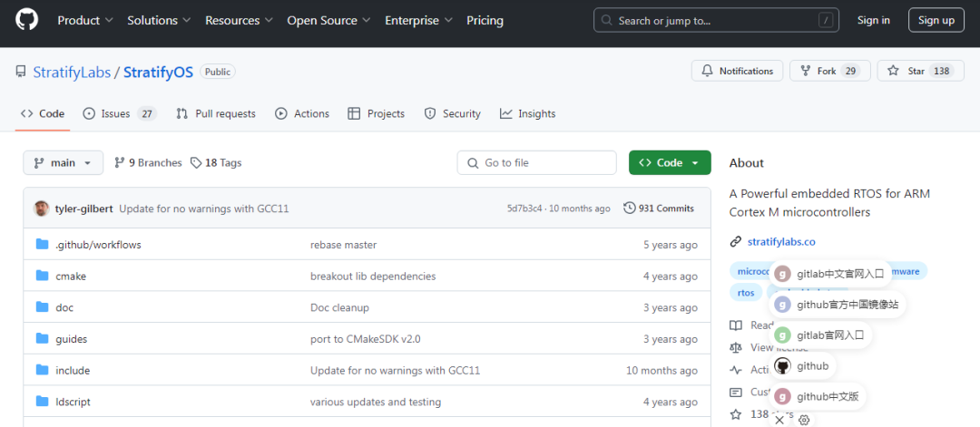Image resolution: width=980 pixels, height=427 pixels.
Task: Click the GitHub logo in header
Action: click(27, 20)
